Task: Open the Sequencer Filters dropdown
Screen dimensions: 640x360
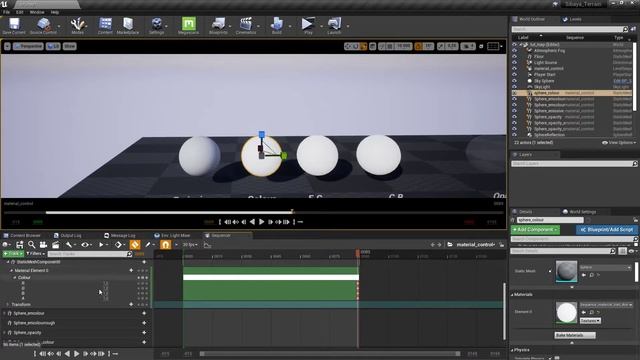Action: 35,254
